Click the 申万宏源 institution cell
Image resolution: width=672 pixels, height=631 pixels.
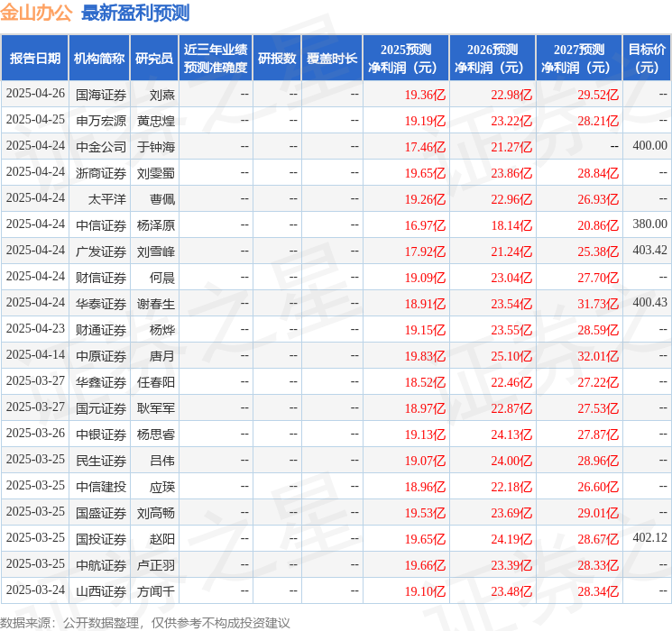point(101,121)
